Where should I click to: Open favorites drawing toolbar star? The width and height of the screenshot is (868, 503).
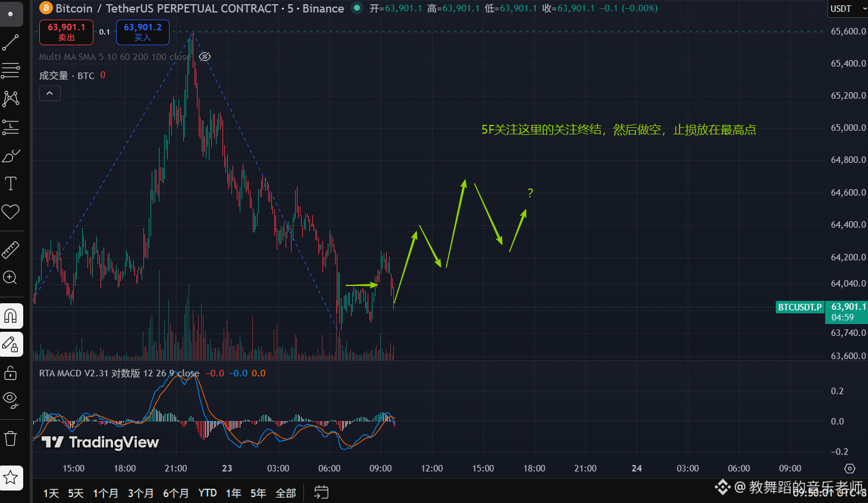(x=11, y=477)
